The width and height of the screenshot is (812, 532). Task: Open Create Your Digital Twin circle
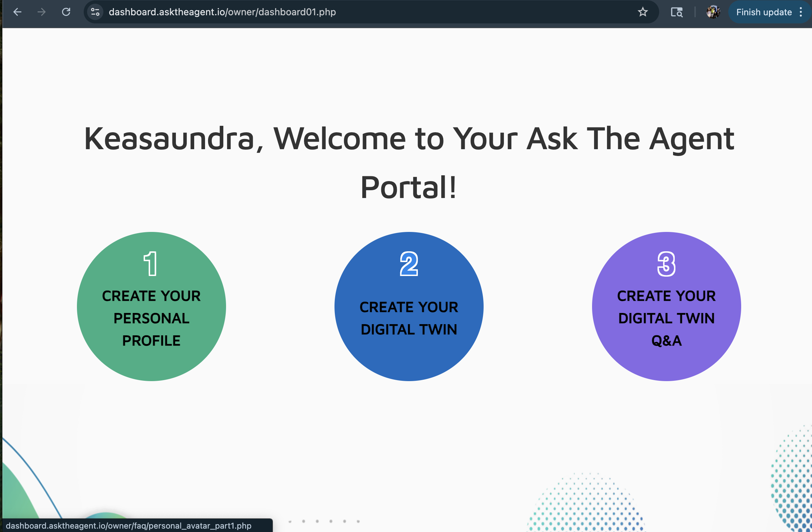click(409, 307)
